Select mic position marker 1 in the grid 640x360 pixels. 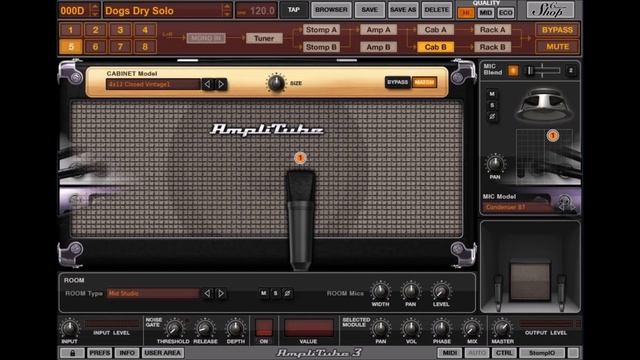[x=553, y=136]
